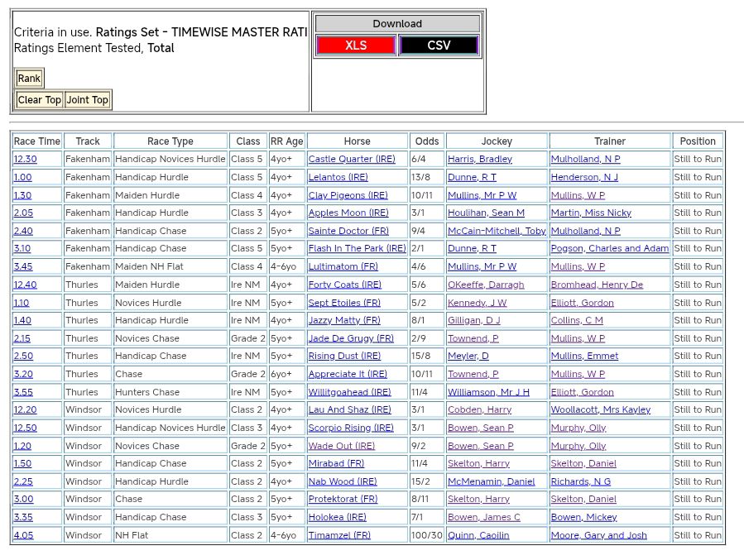Open the 2.25 Windsor race link

pyautogui.click(x=23, y=481)
